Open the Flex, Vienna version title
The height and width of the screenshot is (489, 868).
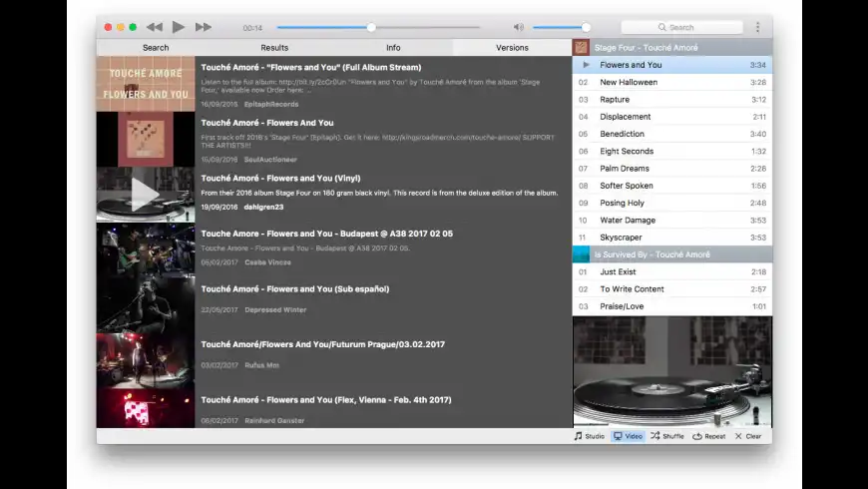[326, 400]
